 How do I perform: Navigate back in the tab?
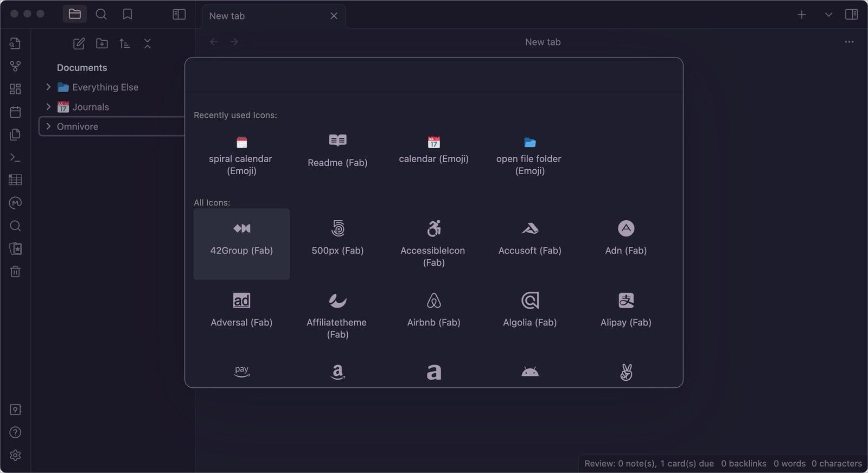point(214,42)
